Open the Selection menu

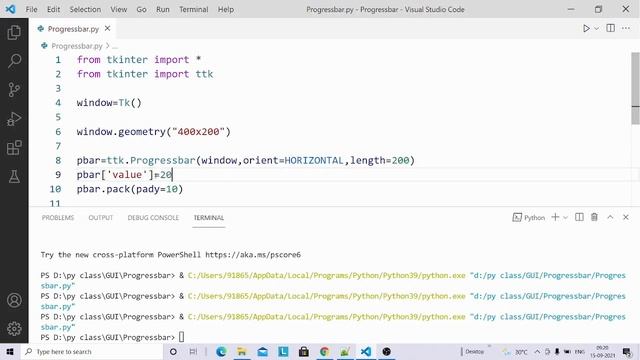[85, 9]
